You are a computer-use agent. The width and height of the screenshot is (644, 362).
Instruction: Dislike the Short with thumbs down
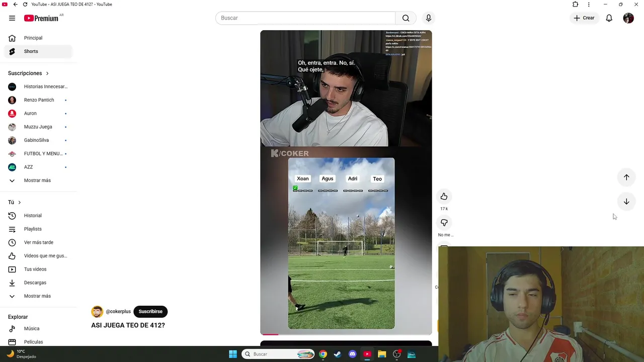point(444,223)
